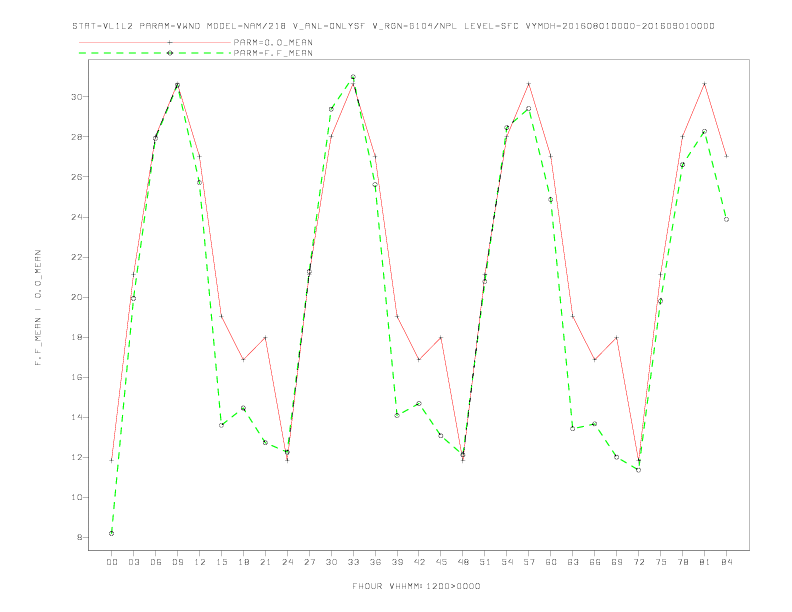Click the plus marker on the red legend line

[x=170, y=42]
